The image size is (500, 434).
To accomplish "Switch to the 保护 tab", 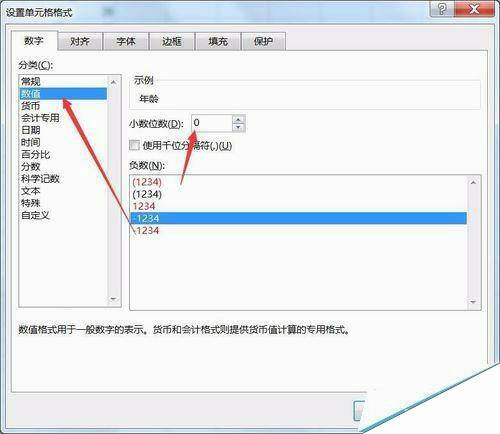I will coord(263,41).
